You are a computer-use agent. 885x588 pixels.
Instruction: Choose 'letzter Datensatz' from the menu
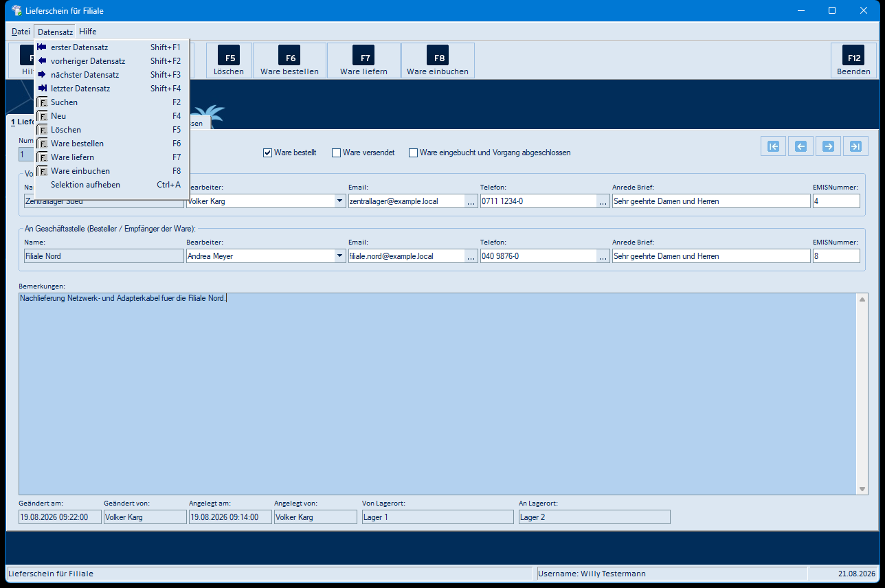[111, 89]
